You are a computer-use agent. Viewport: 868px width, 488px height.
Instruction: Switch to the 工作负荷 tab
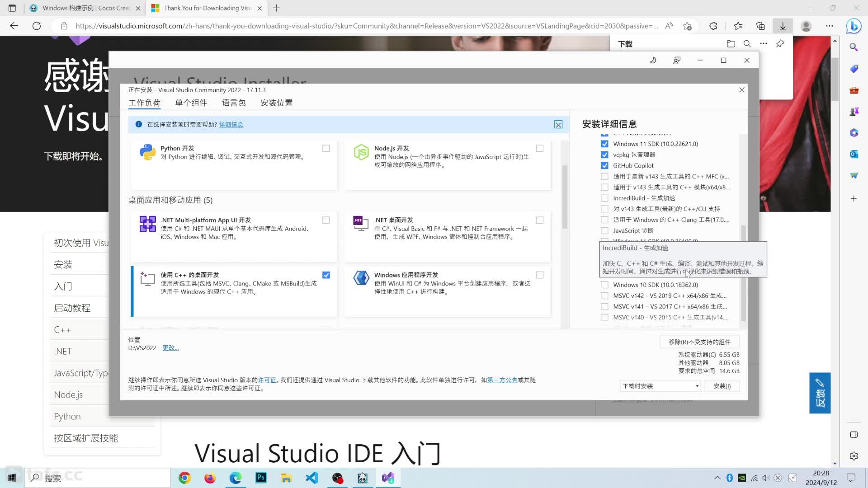144,103
